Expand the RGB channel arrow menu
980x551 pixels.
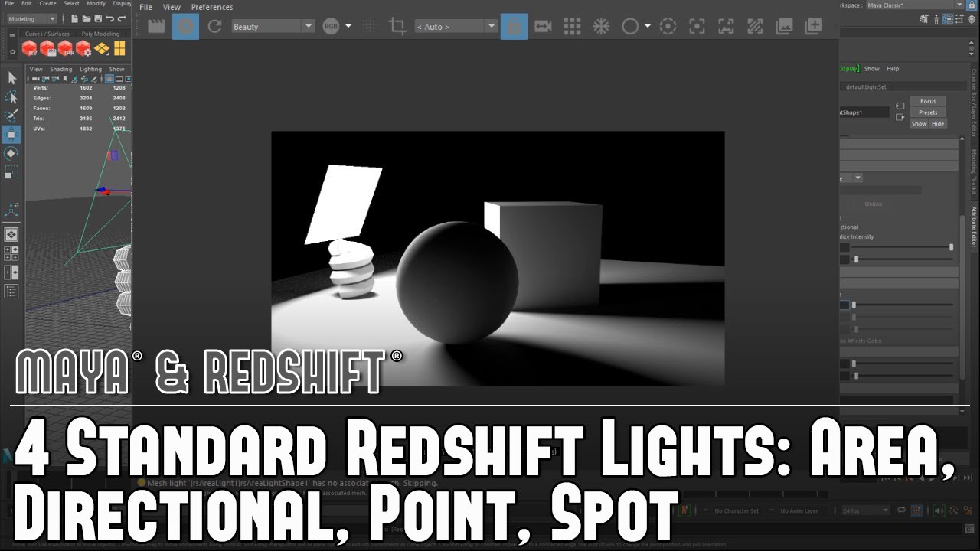click(x=348, y=26)
